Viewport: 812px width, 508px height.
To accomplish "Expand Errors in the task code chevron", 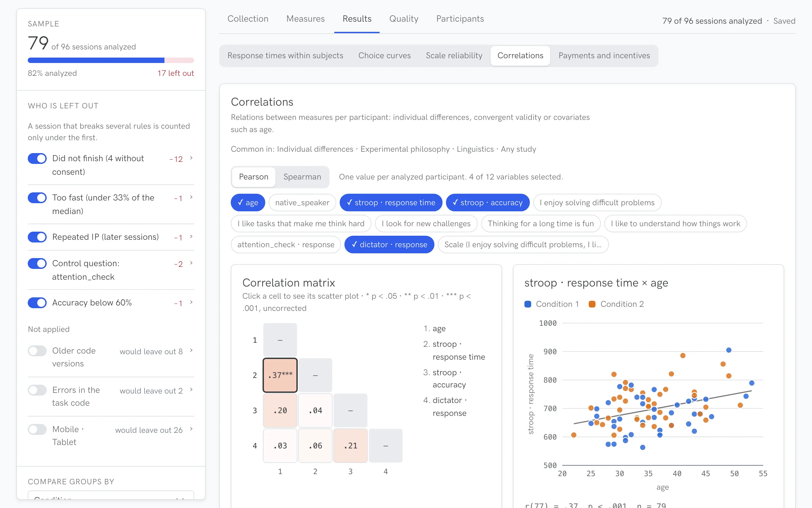I will tap(191, 390).
